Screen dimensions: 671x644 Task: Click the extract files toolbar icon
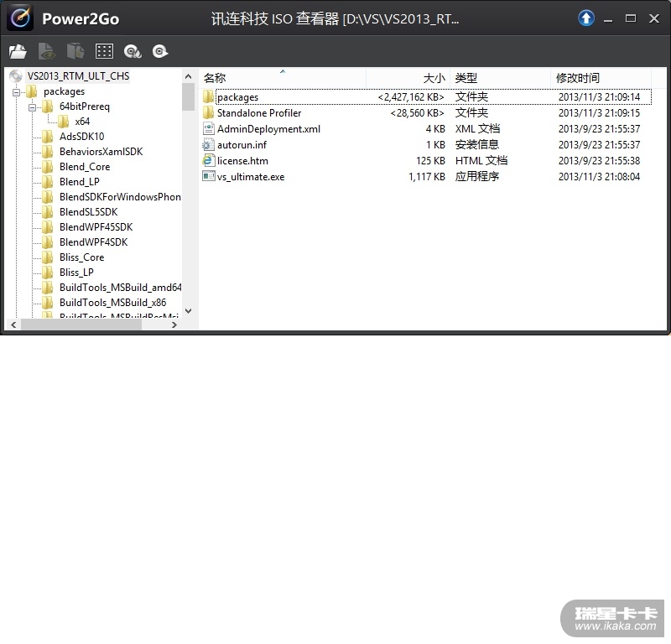(75, 51)
